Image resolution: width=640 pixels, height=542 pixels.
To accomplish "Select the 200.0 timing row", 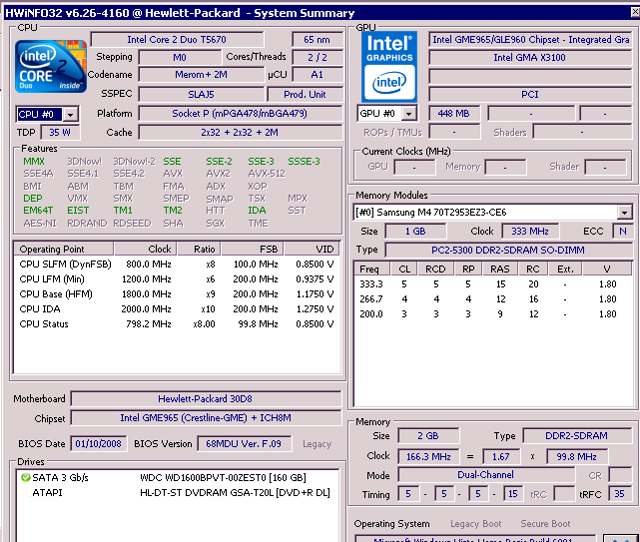I will pyautogui.click(x=493, y=314).
